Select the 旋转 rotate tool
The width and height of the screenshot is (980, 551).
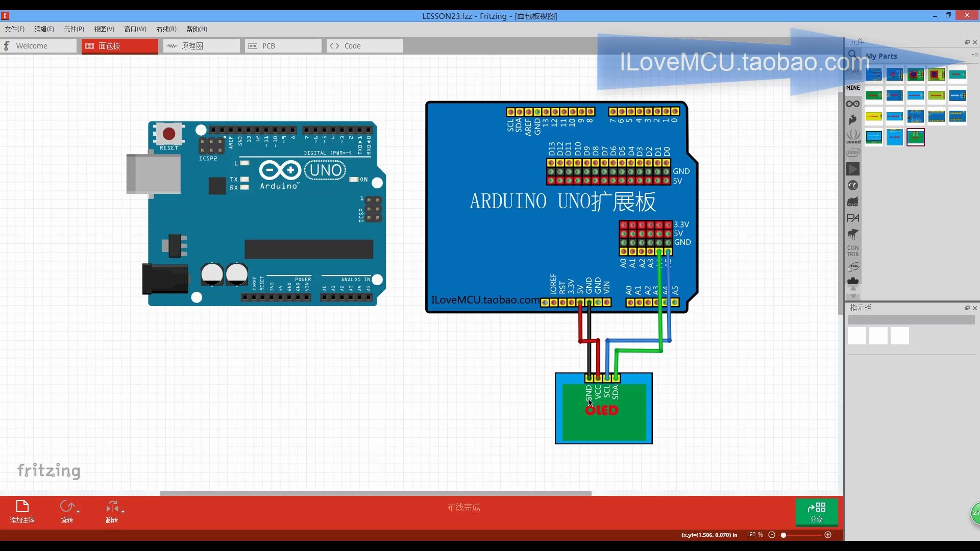pyautogui.click(x=68, y=506)
